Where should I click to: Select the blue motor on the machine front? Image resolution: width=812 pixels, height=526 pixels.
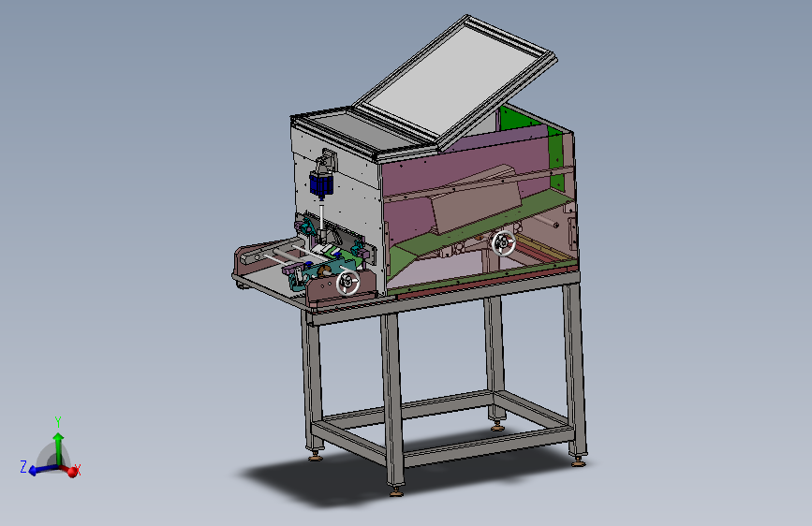click(321, 185)
